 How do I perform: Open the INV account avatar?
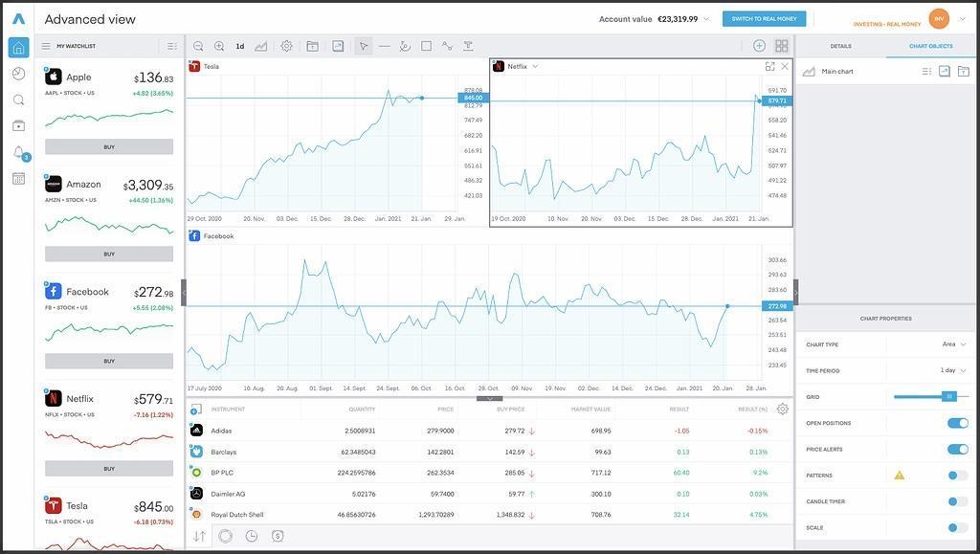pos(939,19)
